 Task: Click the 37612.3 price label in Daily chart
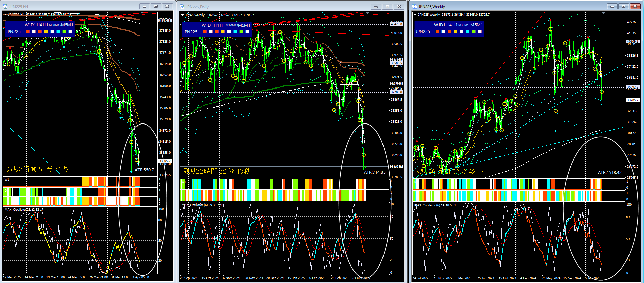[396, 83]
